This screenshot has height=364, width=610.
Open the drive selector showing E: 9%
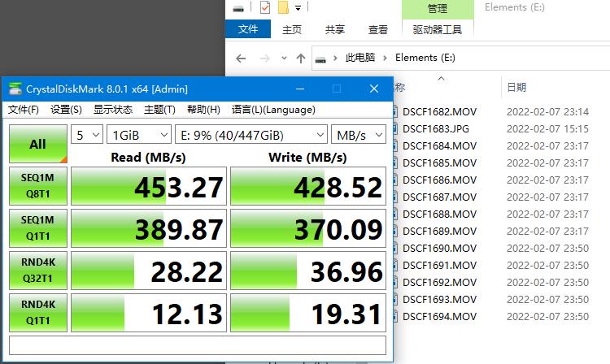[x=251, y=135]
